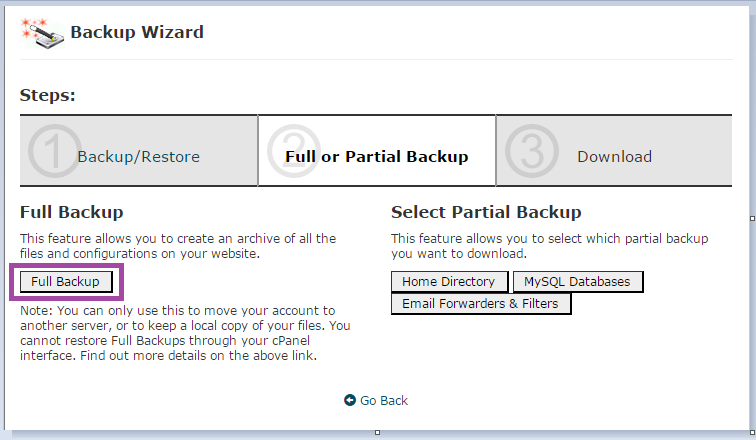Click the Steps heading text
Viewport: 756px width, 440px height.
[x=48, y=95]
